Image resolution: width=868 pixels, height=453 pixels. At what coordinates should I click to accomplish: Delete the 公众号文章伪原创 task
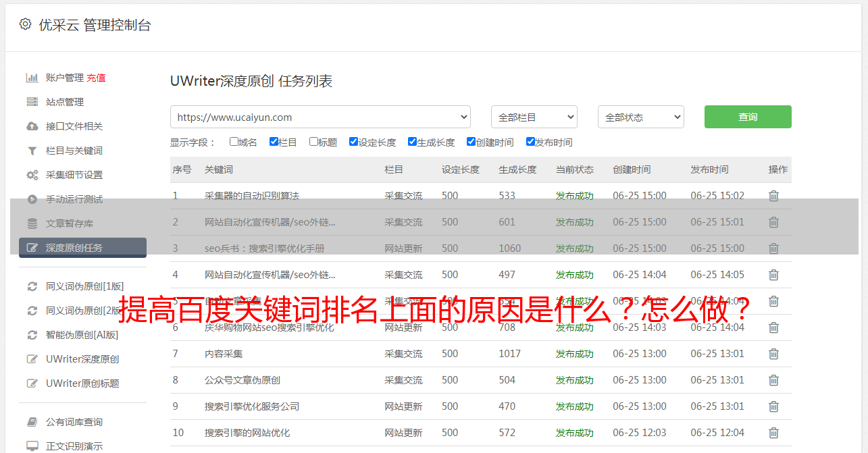(773, 380)
